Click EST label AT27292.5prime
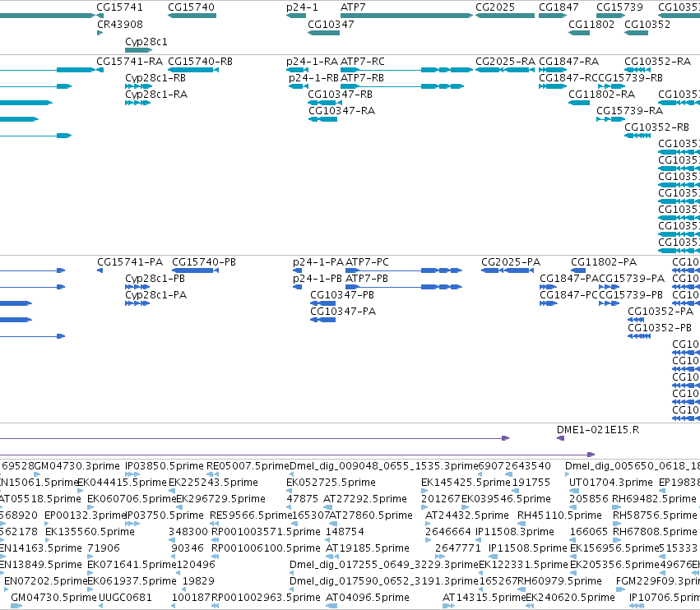This screenshot has width=700, height=610. (365, 498)
